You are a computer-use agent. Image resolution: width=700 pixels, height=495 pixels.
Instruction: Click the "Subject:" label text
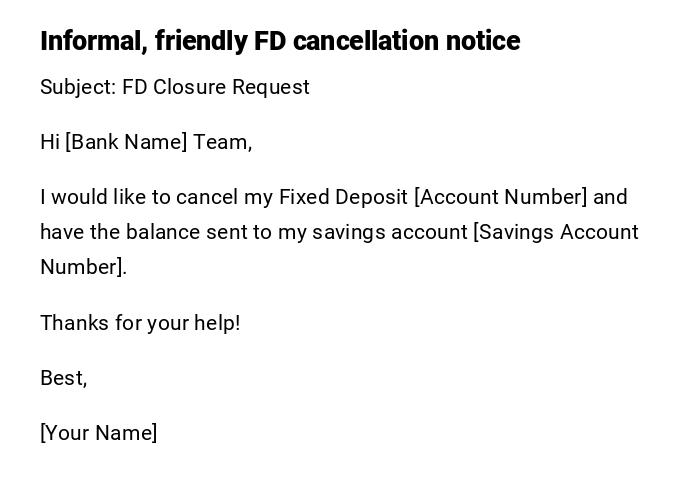pos(78,87)
